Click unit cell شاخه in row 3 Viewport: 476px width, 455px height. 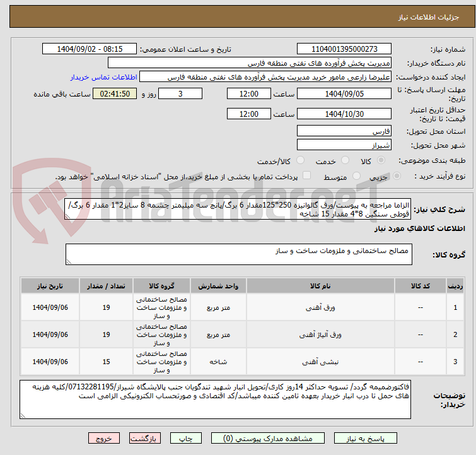(x=218, y=362)
